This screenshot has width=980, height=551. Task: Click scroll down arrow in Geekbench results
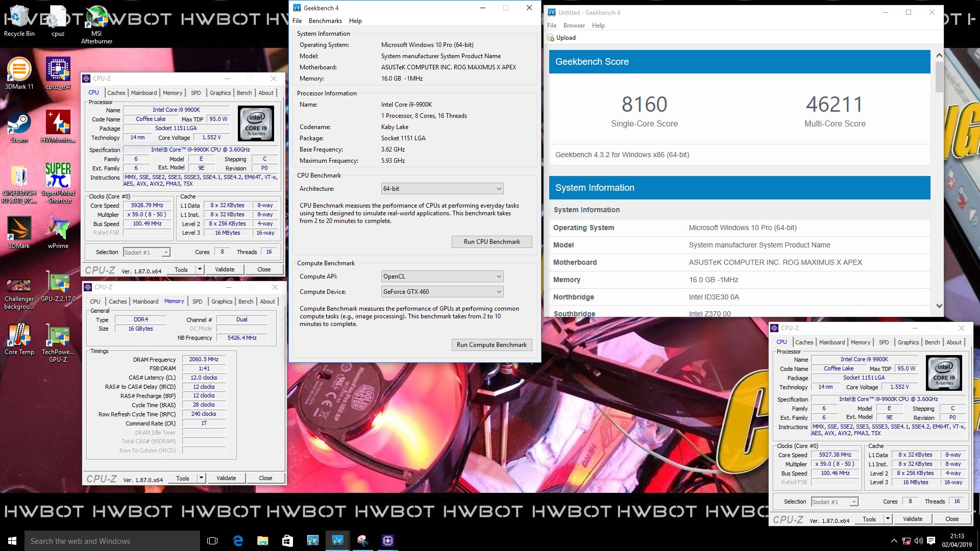tap(939, 306)
